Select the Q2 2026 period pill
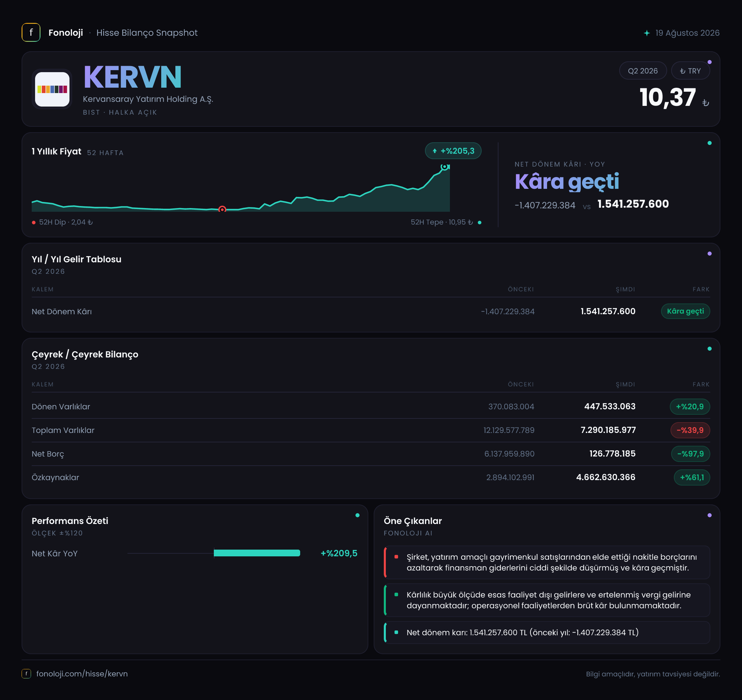742x700 pixels. point(643,71)
